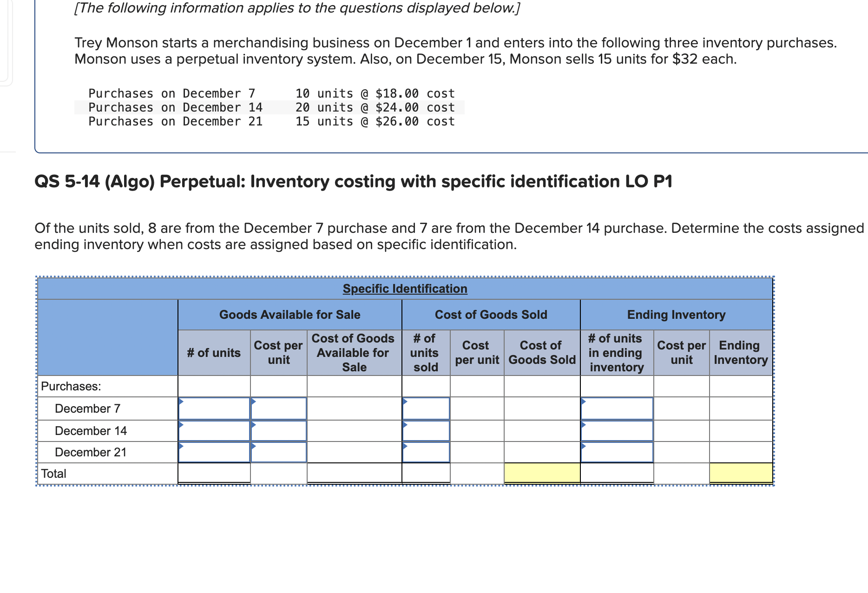
Task: Click the Specific Identification table heading
Action: (405, 289)
